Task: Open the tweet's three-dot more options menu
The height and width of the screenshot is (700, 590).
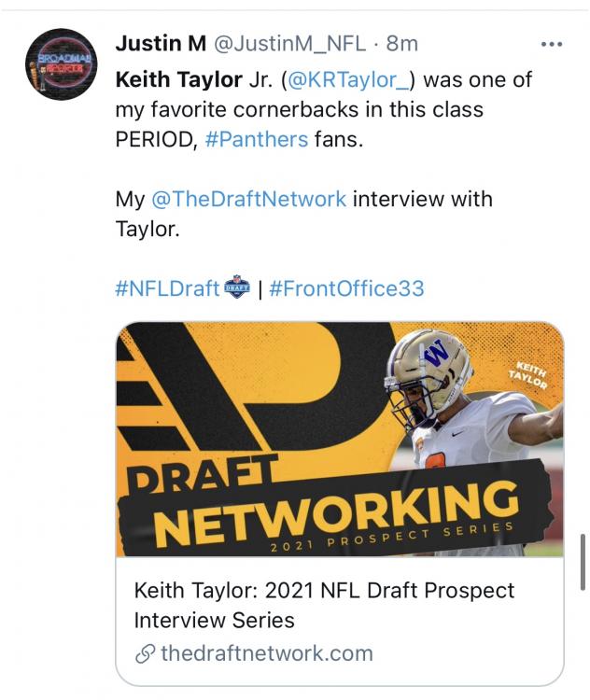Action: (x=552, y=44)
